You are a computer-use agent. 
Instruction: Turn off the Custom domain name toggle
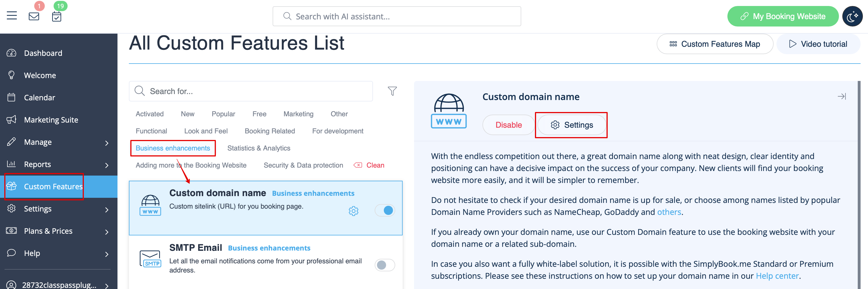pos(385,211)
